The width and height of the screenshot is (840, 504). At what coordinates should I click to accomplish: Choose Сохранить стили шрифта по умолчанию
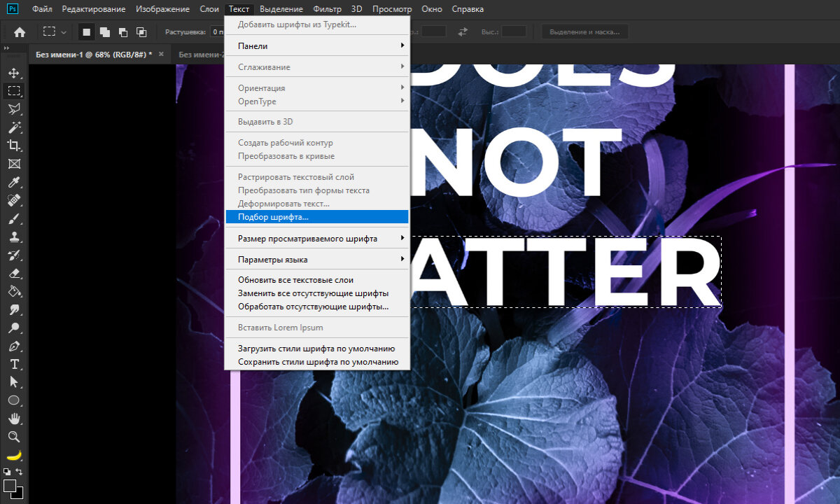pyautogui.click(x=317, y=362)
